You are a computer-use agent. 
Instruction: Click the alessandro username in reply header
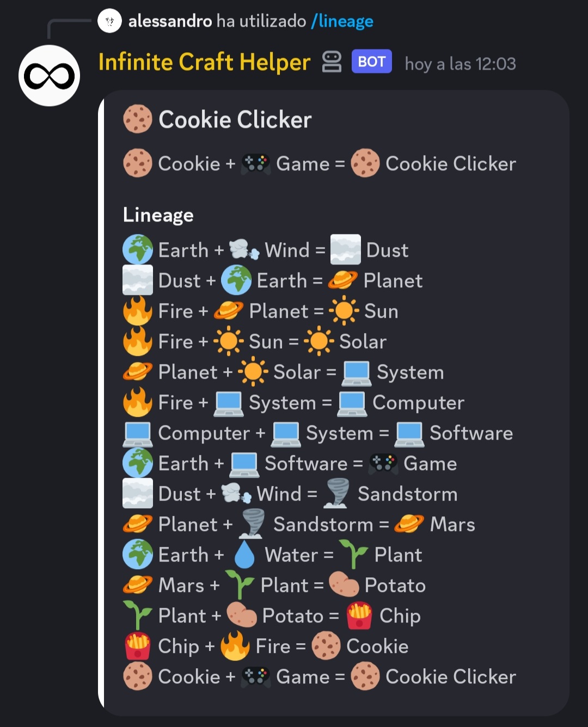tap(170, 21)
